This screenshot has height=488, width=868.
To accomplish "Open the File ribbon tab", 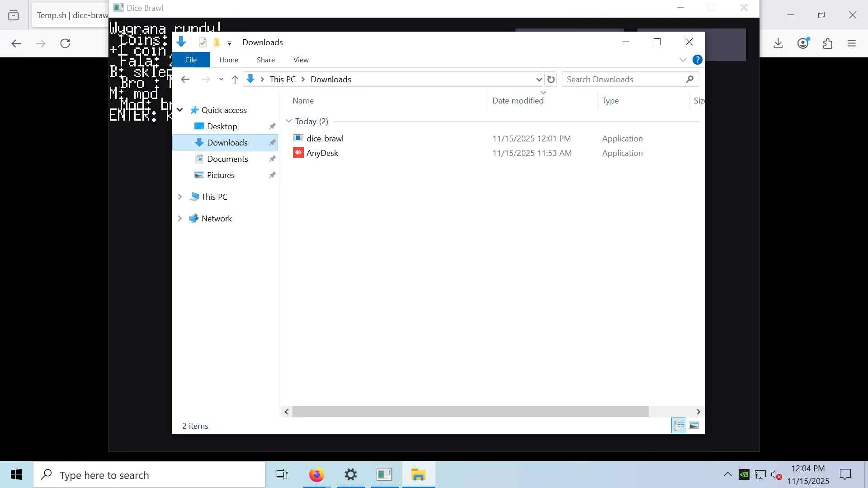I will (191, 60).
